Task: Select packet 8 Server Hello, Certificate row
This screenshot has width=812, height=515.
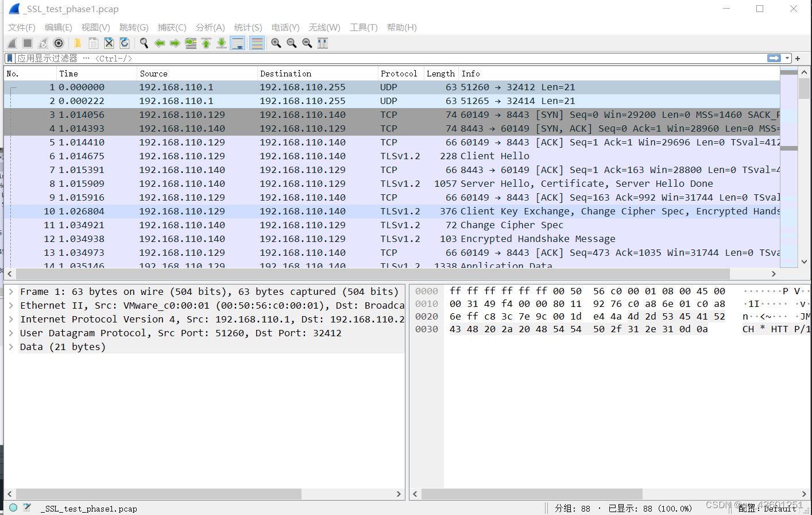Action: [x=392, y=183]
